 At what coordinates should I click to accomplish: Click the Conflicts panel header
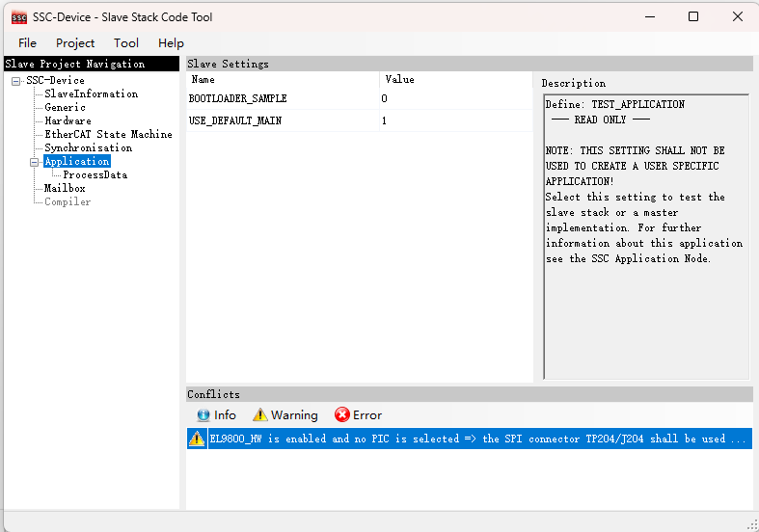470,394
